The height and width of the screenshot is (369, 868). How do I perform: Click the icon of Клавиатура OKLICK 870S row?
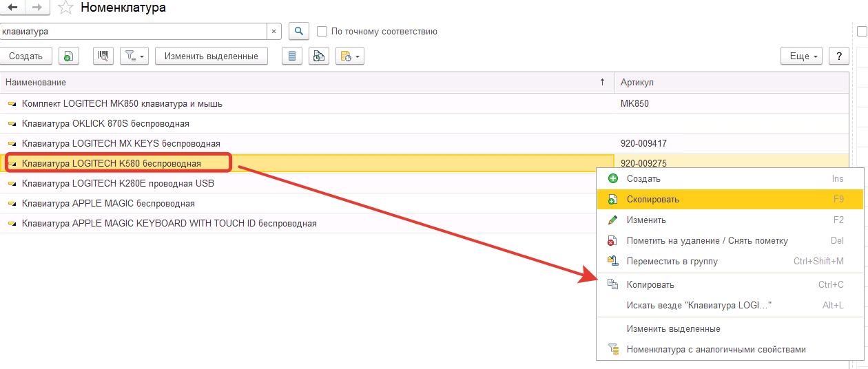[12, 124]
